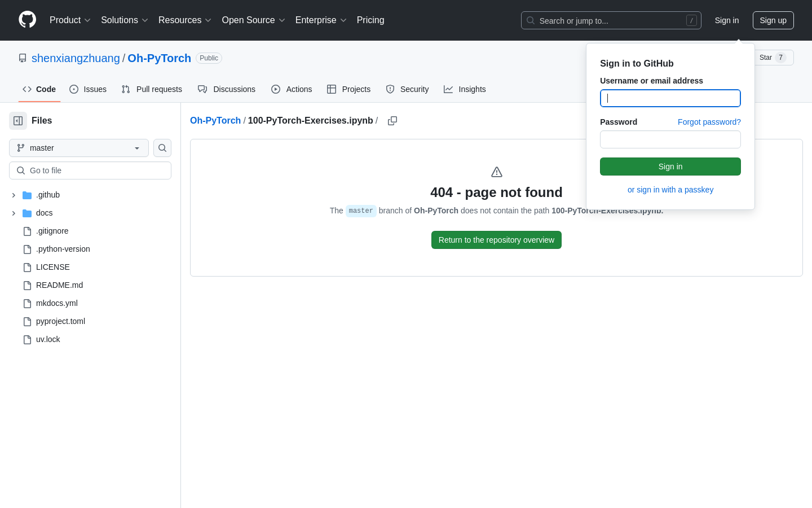
Task: Switch to the Pull requests tab
Action: coord(152,89)
